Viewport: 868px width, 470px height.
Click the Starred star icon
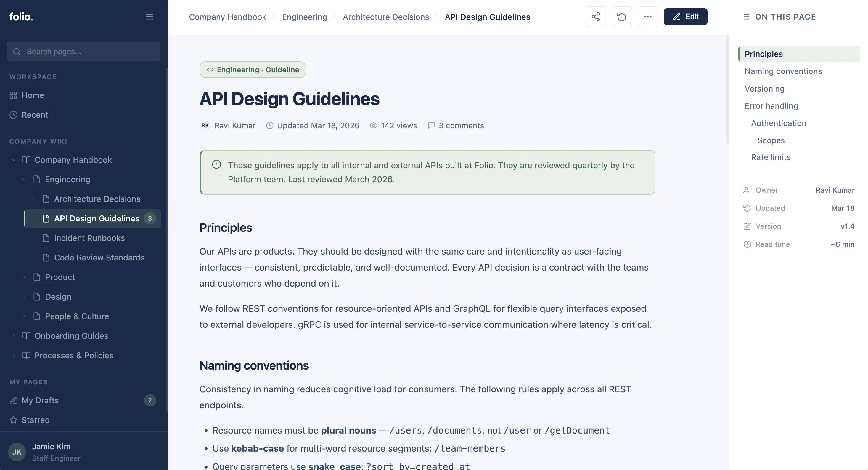[14, 420]
